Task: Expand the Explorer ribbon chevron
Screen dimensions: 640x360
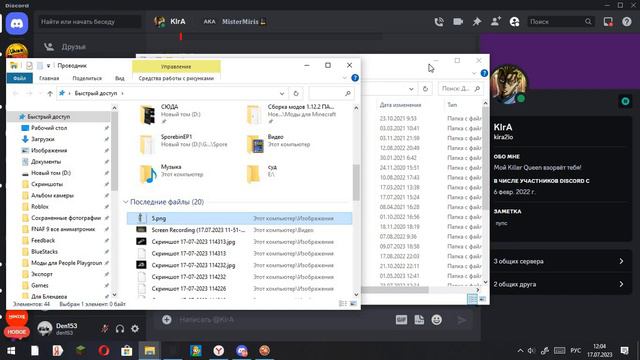Action: pos(344,78)
